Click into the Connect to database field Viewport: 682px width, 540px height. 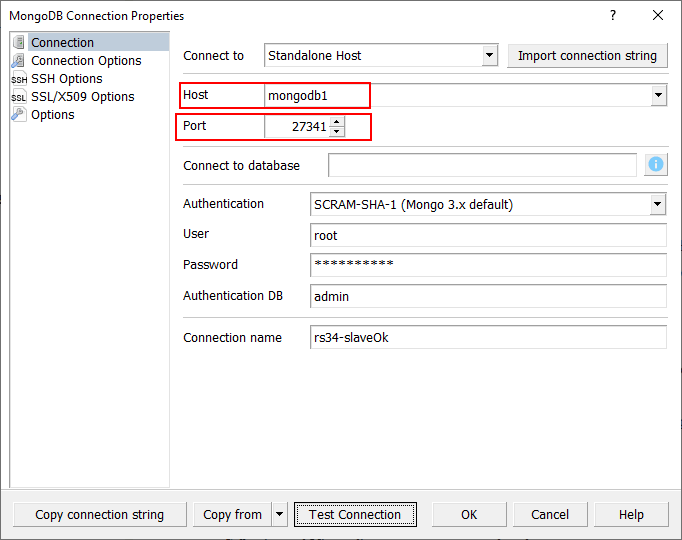[482, 165]
